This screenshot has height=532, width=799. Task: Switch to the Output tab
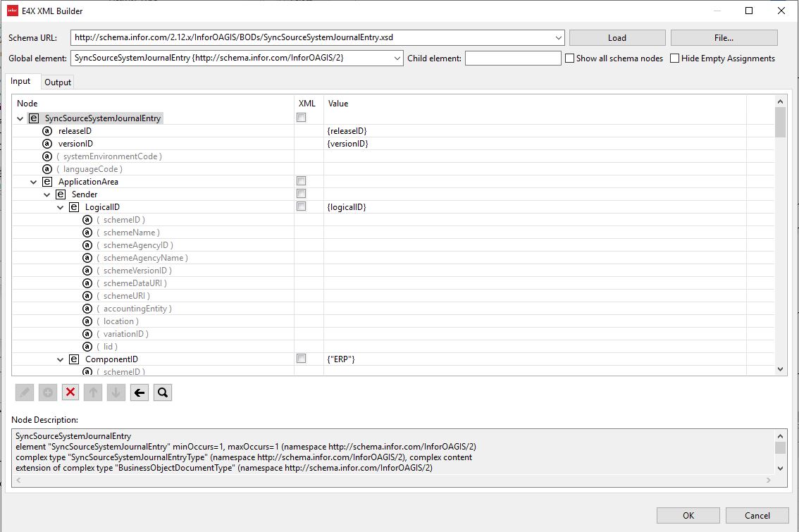(x=57, y=82)
